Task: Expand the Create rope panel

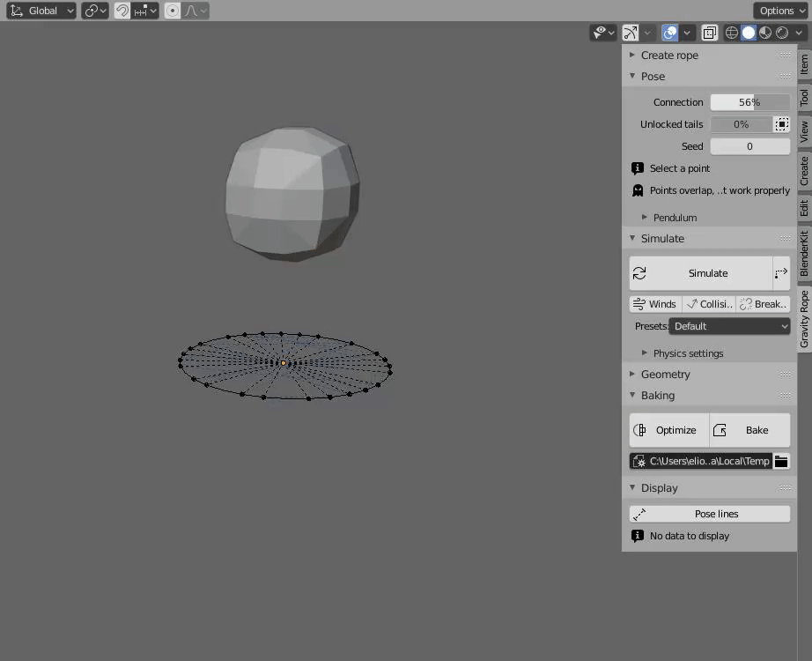Action: click(669, 55)
